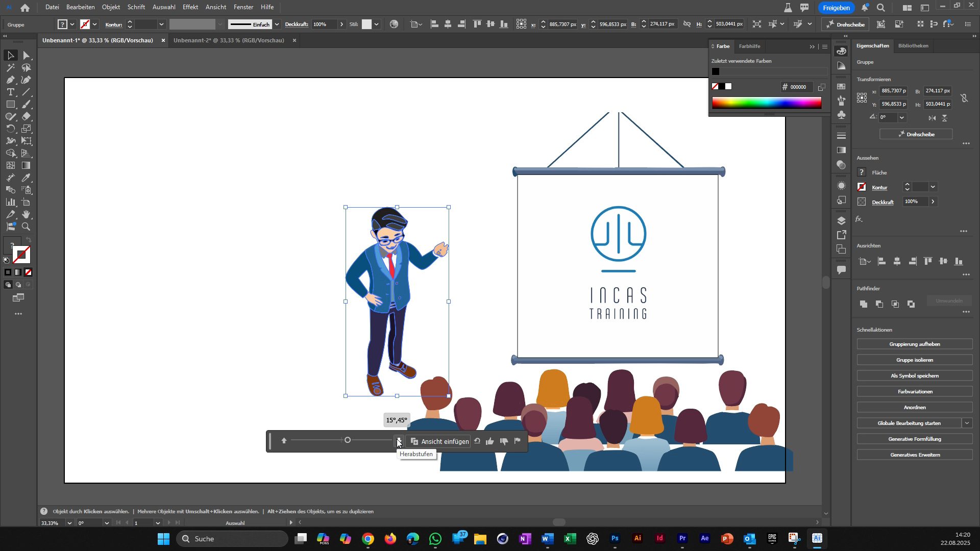Open the rotation angle dropdown in Transformieren
The width and height of the screenshot is (980, 551).
click(x=902, y=118)
